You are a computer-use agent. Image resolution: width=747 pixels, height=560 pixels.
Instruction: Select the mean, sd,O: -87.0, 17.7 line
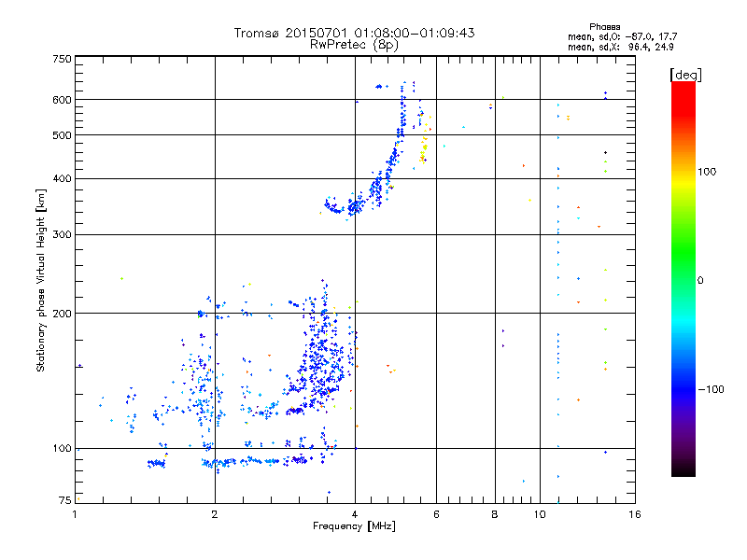coord(622,36)
